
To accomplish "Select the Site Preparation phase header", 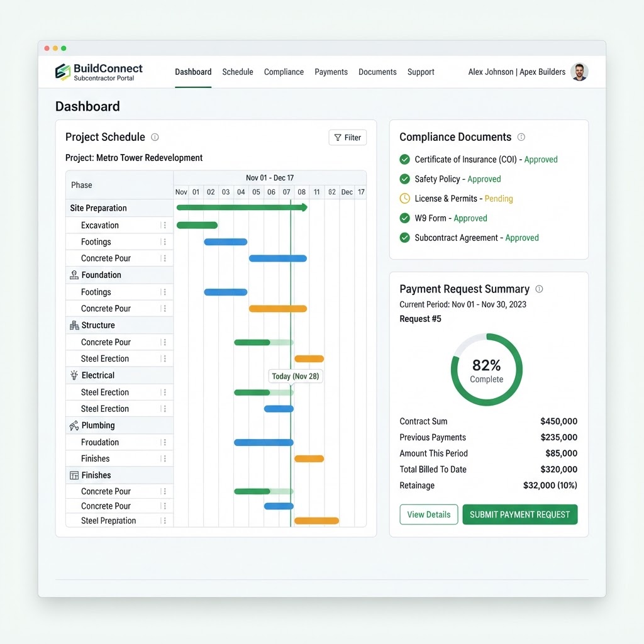I will pyautogui.click(x=119, y=208).
